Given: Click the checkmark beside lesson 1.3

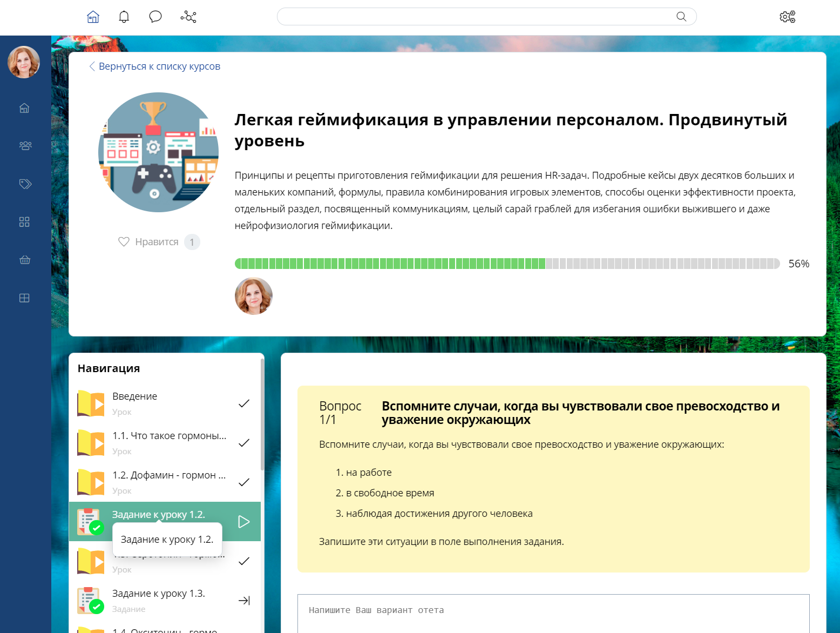Looking at the screenshot, I should tap(244, 561).
